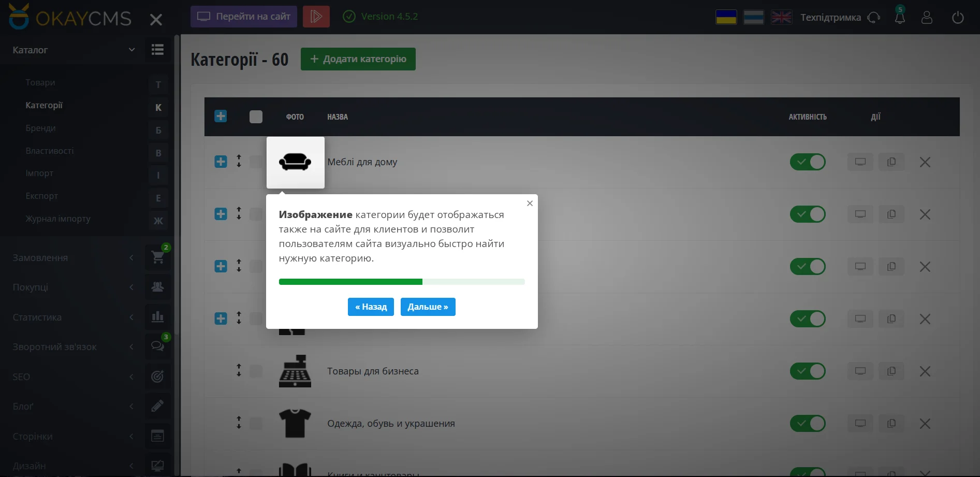
Task: Open the statistics bar chart icon
Action: pos(158,316)
